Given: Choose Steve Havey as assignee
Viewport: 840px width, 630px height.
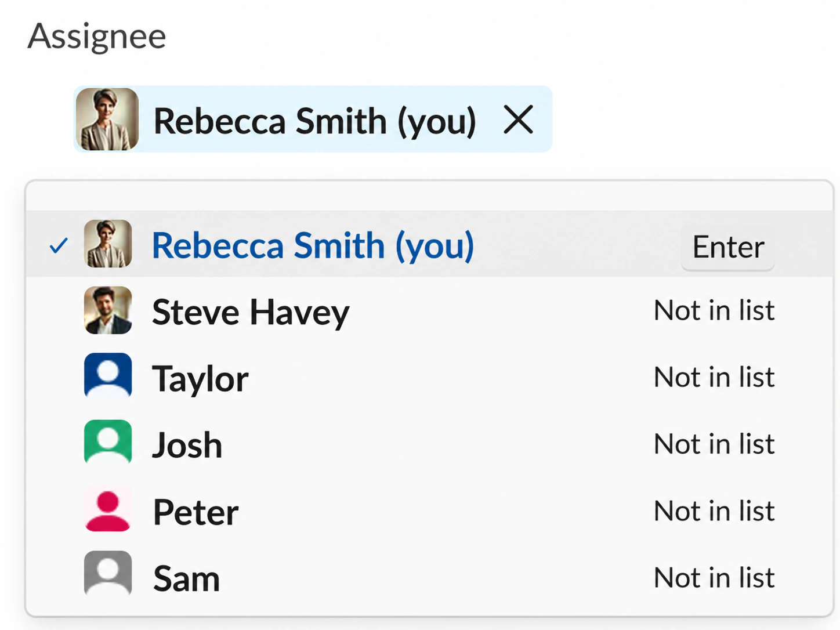Looking at the screenshot, I should [429, 310].
